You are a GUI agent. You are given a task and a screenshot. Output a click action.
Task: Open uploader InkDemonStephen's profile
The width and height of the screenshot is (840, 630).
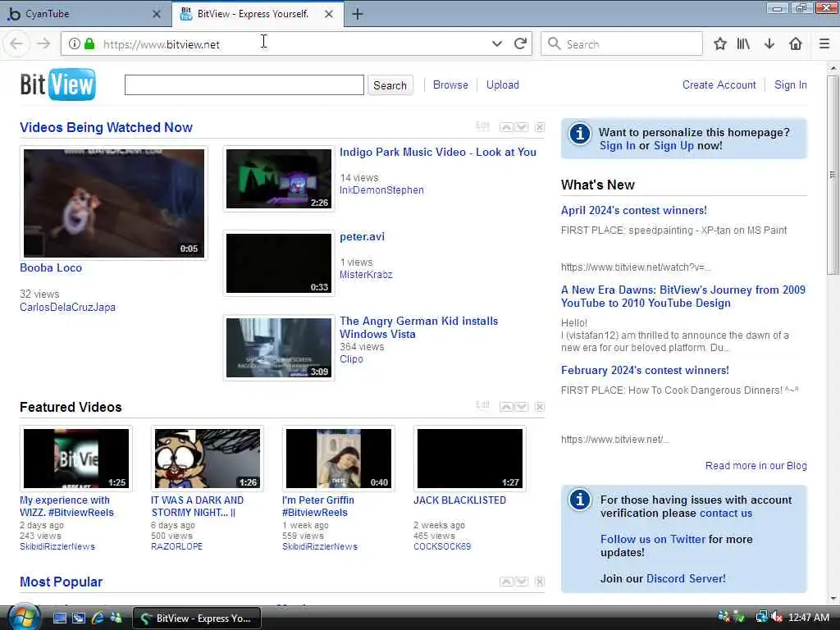tap(381, 190)
